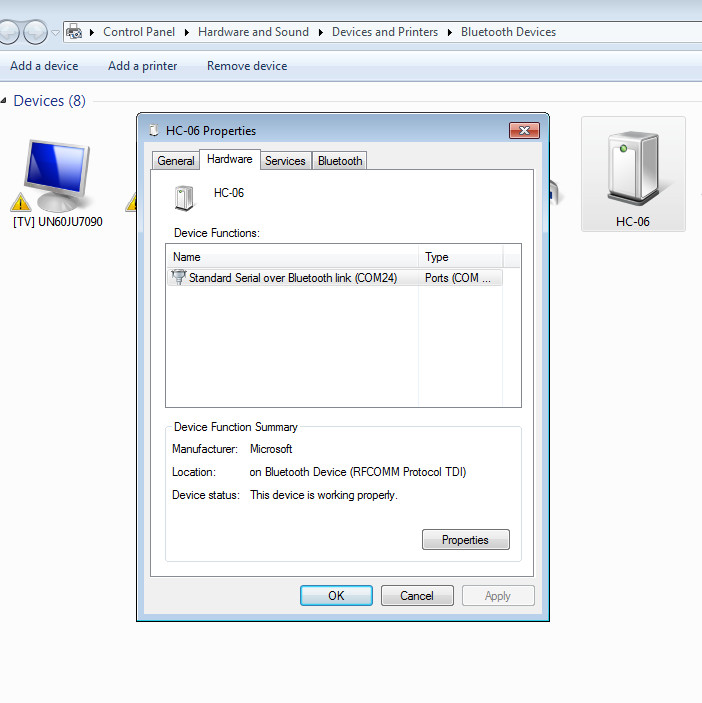Screen dimensions: 702x703
Task: Switch to the General tab
Action: (176, 161)
